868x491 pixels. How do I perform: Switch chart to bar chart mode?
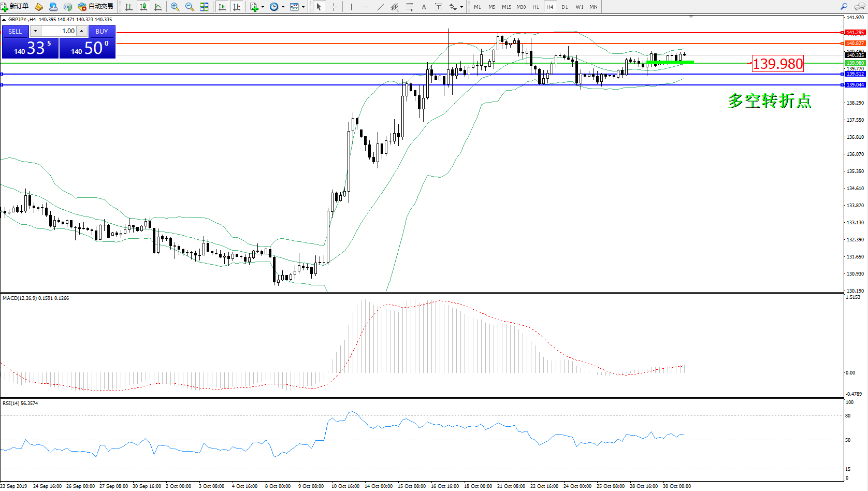click(129, 7)
